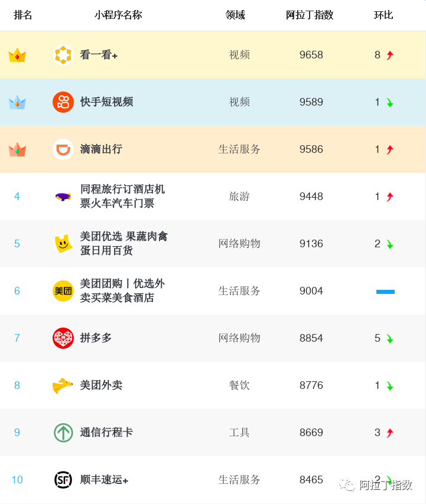426x504 pixels.
Task: Click the 通信行程卡 green arrow icon
Action: (x=63, y=433)
